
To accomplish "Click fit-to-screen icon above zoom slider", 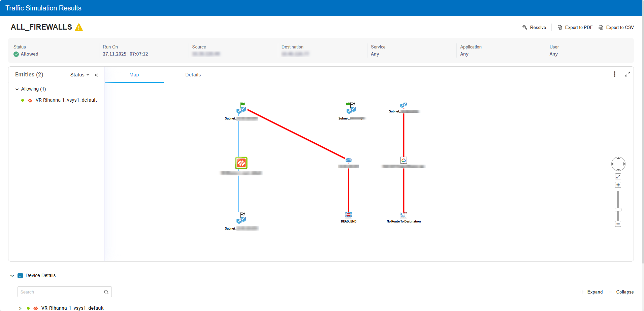I will click(x=618, y=176).
